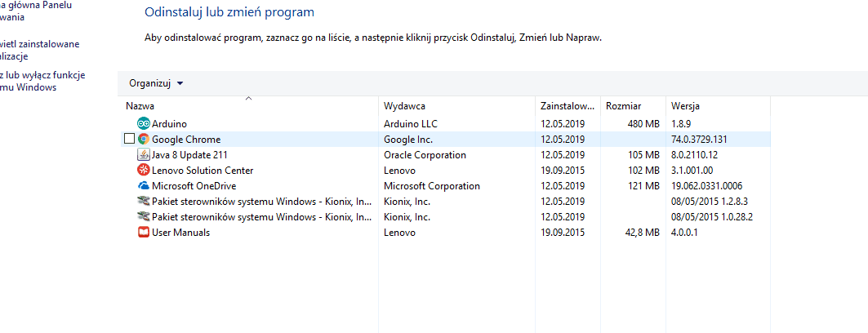Click the icon of the Kionix 1.2.8.3 driver package

coord(144,202)
